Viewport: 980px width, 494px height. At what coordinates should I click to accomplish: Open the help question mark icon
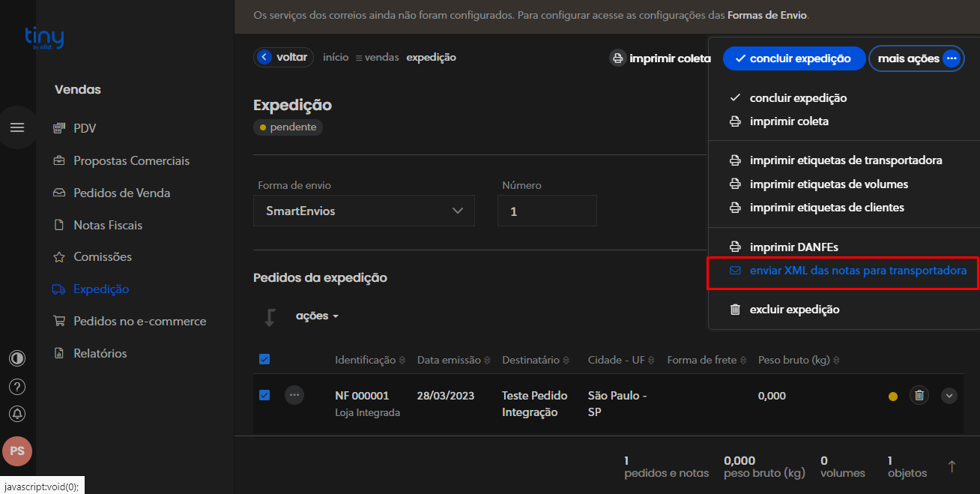pyautogui.click(x=16, y=387)
